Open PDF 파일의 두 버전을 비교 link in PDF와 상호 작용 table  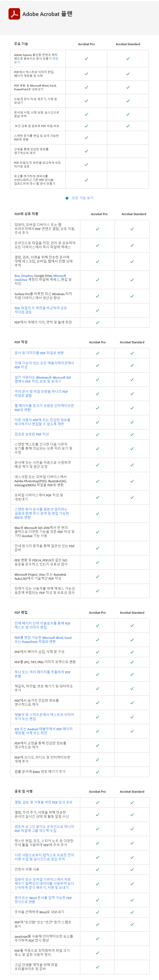coord(40,310)
